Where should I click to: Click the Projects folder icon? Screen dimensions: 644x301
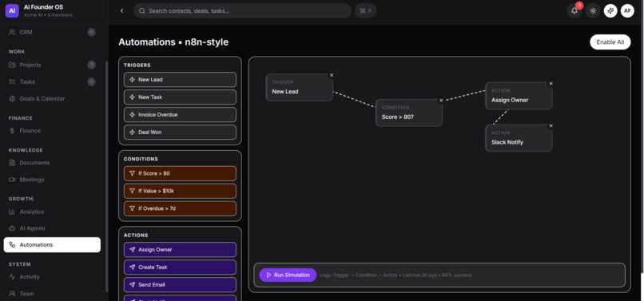12,65
